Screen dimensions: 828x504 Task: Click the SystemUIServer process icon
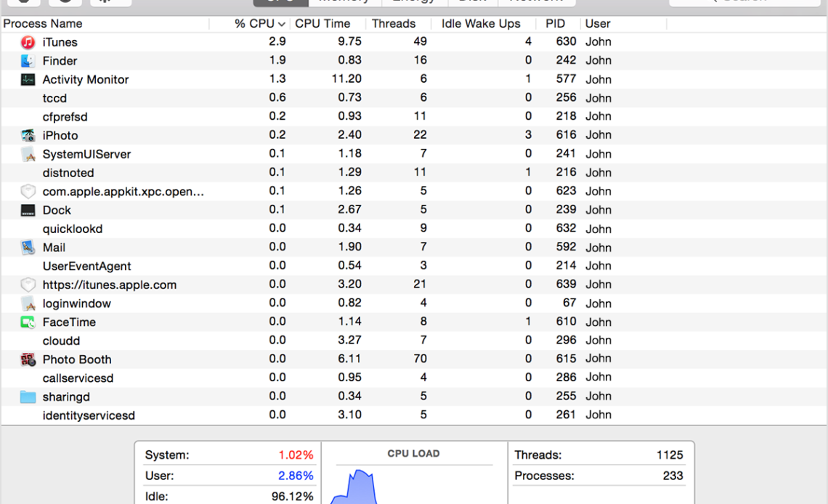(x=28, y=154)
